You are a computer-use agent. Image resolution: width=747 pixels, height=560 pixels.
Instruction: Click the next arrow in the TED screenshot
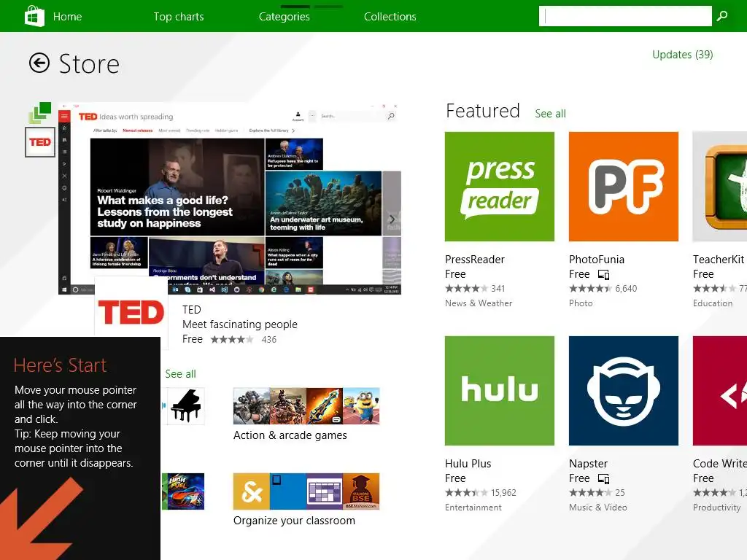392,219
